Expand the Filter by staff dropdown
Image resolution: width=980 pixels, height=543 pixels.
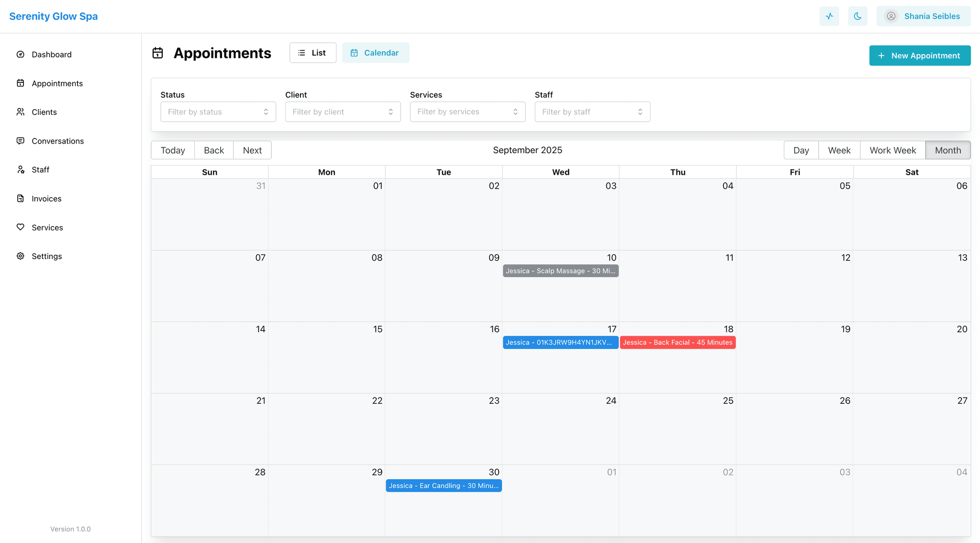point(592,112)
